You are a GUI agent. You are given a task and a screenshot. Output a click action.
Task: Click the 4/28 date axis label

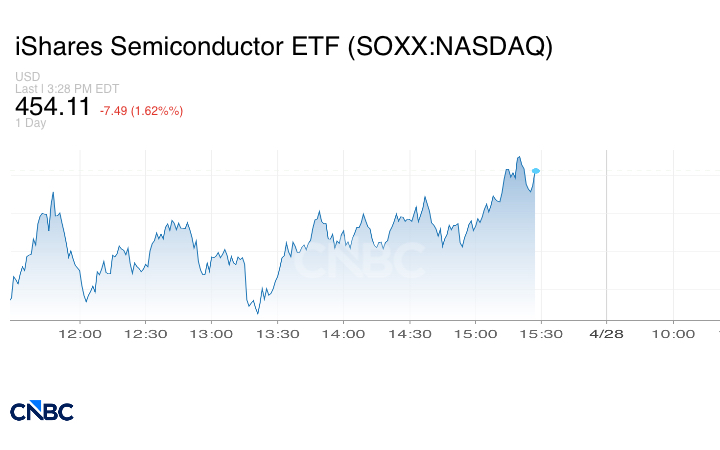(x=607, y=334)
